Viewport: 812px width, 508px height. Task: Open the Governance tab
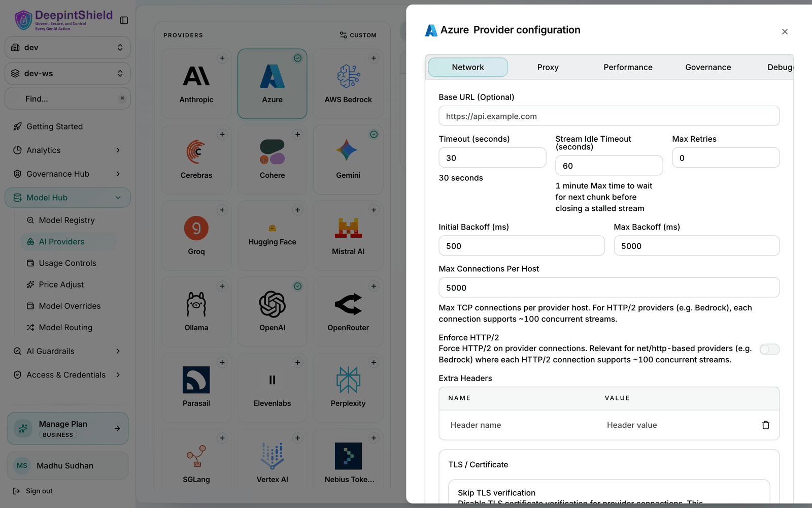click(708, 67)
